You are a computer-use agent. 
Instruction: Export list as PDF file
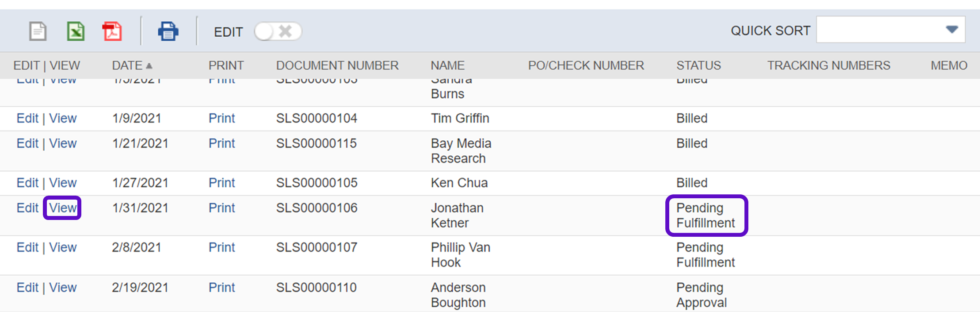[112, 31]
